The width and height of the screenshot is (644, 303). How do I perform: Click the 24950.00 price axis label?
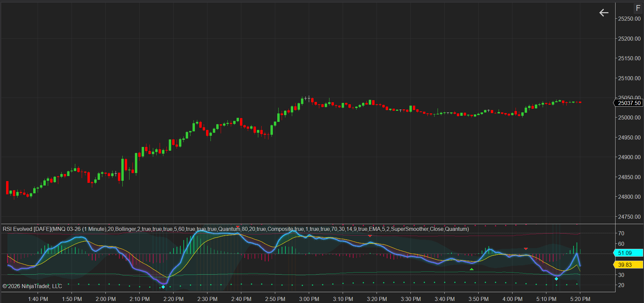[x=629, y=137]
